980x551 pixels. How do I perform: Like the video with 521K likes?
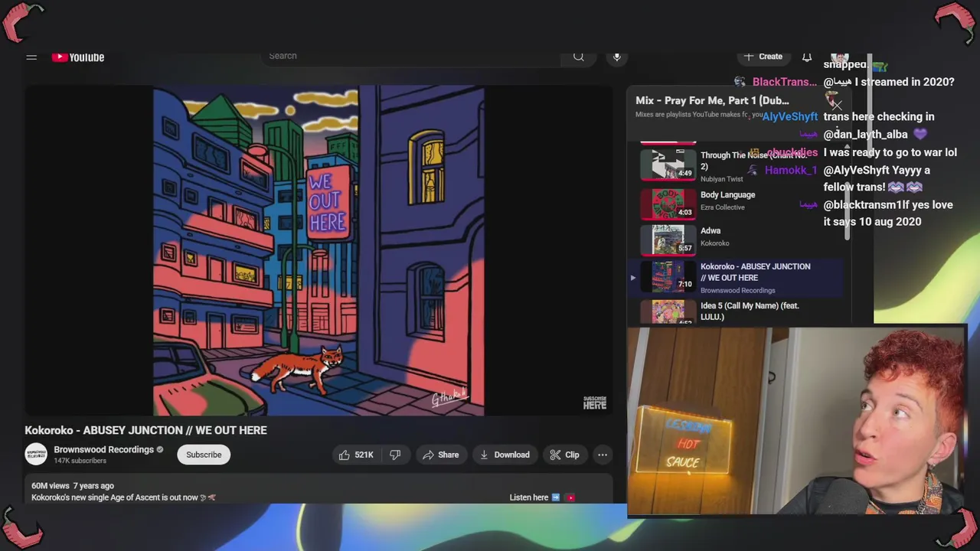pos(356,455)
